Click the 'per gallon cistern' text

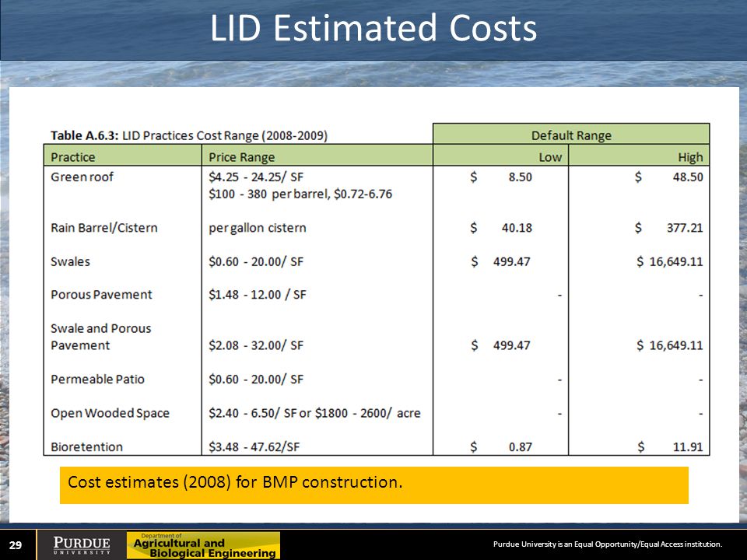pyautogui.click(x=258, y=228)
